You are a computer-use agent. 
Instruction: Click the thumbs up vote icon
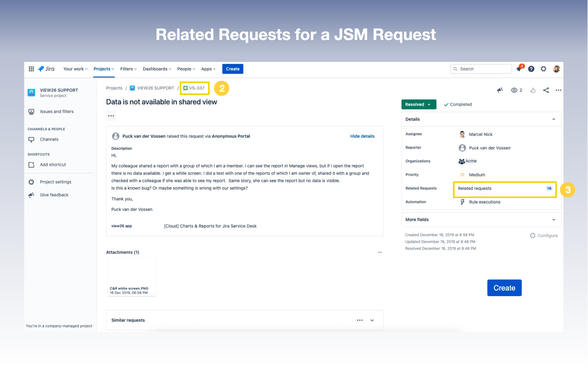533,90
